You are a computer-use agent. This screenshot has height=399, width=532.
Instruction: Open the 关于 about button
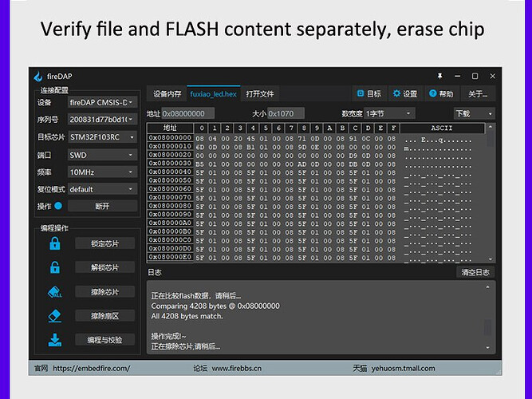[x=478, y=93]
